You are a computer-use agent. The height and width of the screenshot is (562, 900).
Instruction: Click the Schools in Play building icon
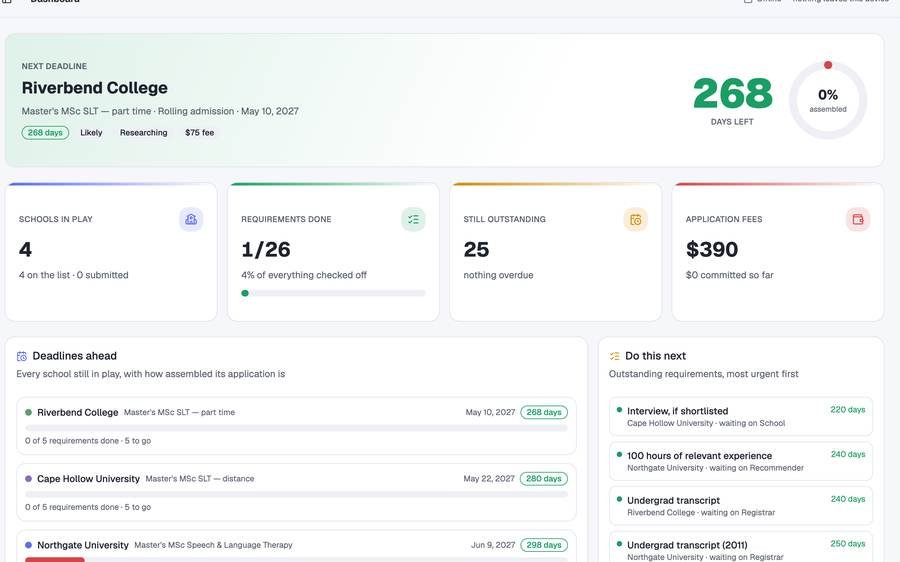coord(191,219)
